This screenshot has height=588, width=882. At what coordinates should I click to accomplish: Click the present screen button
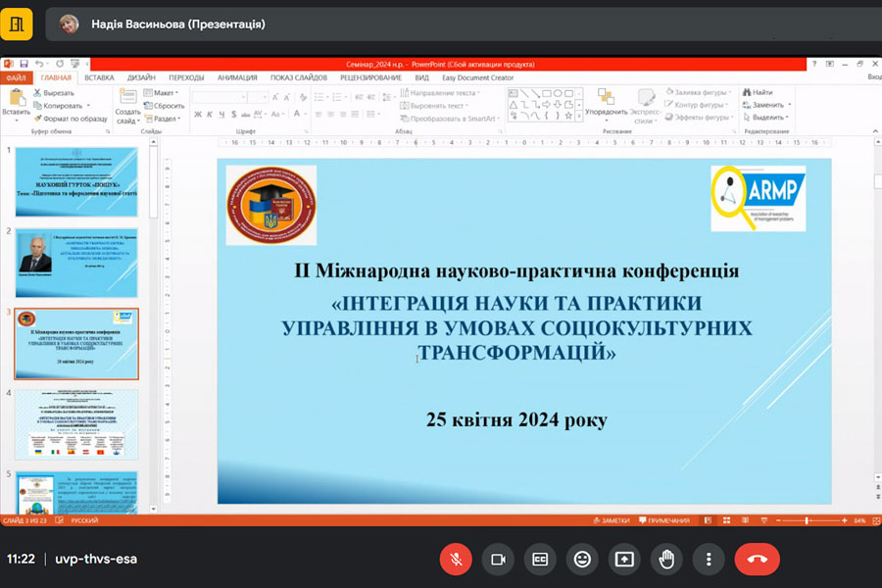624,560
